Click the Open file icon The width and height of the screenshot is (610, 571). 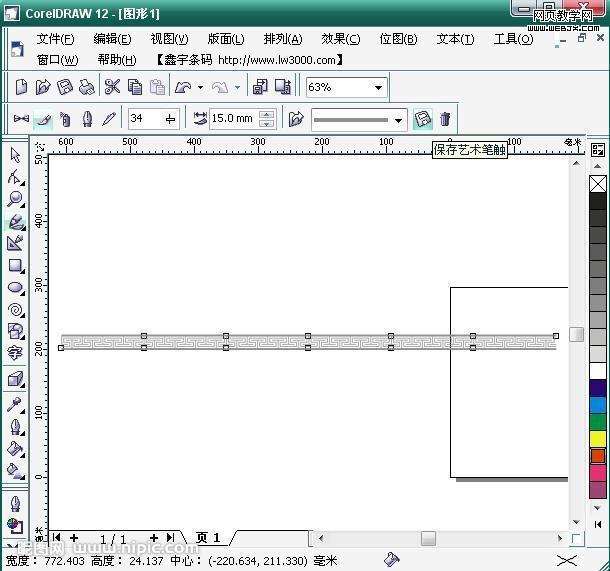pyautogui.click(x=43, y=86)
